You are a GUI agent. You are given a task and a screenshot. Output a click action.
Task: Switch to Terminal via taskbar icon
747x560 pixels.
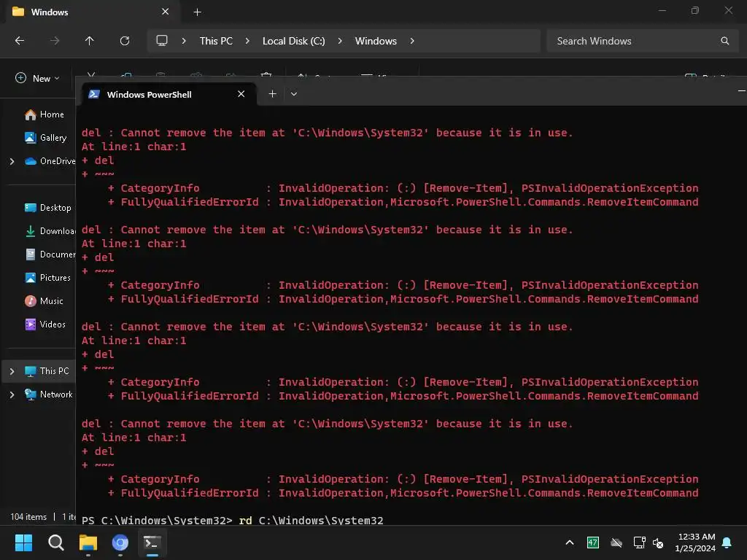point(152,542)
